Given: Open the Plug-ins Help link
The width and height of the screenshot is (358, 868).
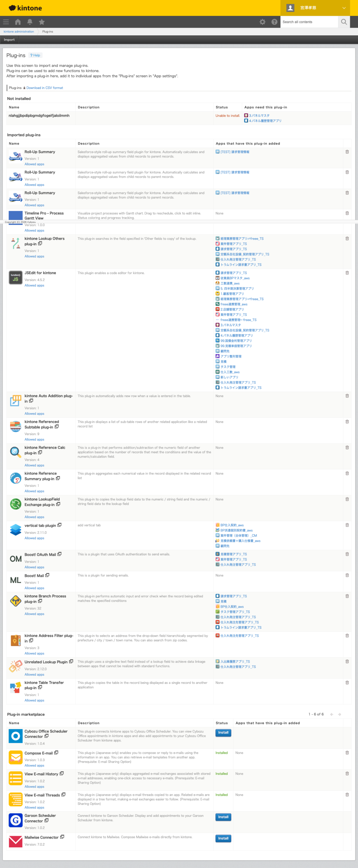Looking at the screenshot, I should pos(35,55).
